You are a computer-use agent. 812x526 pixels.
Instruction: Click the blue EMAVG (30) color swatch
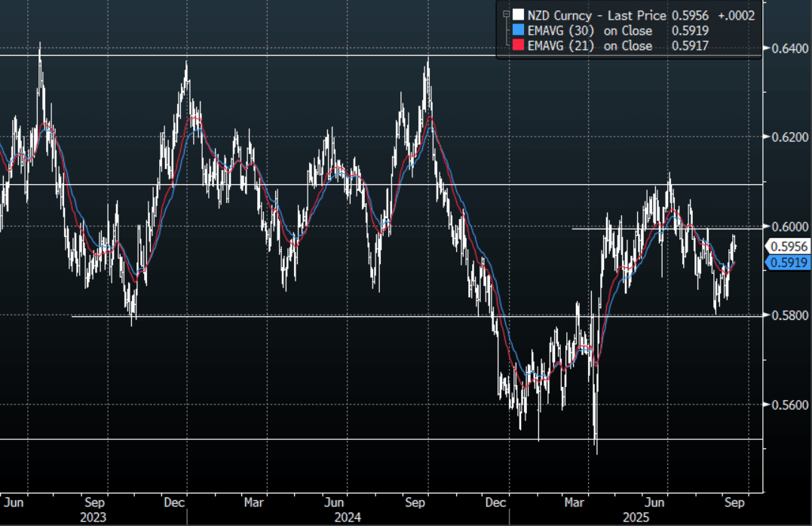517,31
